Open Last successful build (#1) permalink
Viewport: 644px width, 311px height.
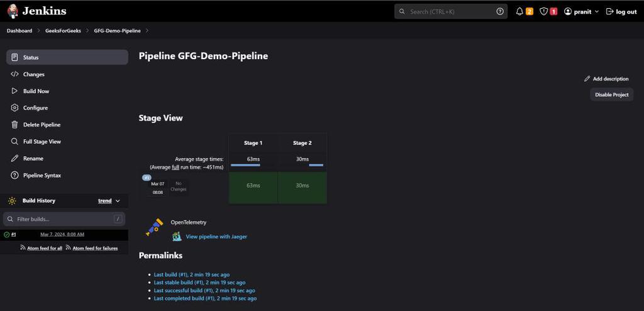tap(204, 290)
